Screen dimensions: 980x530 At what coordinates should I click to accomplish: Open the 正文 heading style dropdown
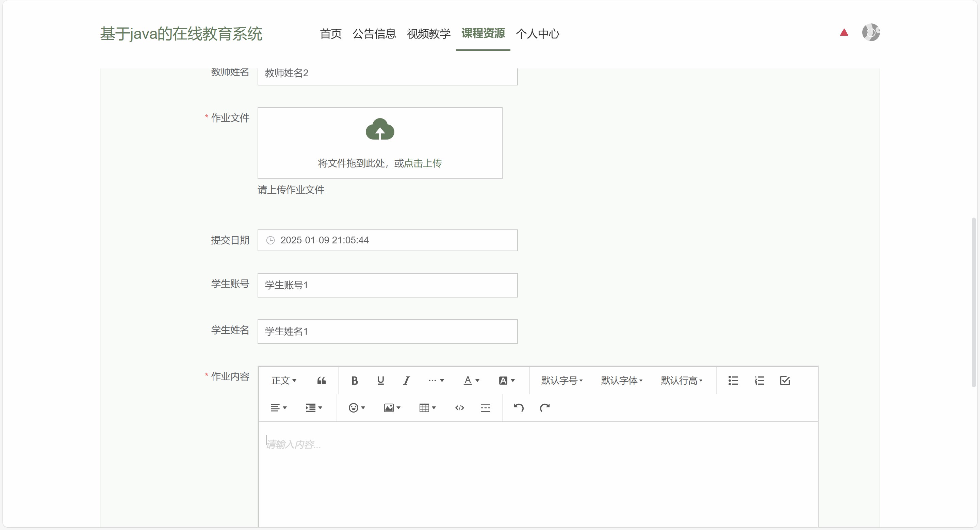tap(283, 381)
